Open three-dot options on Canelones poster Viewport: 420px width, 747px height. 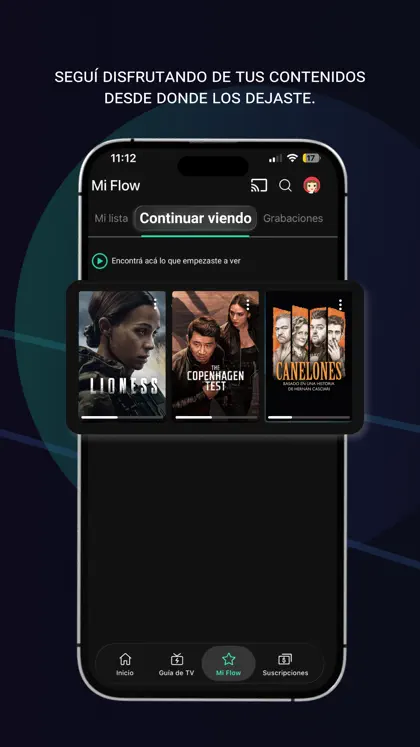pos(340,304)
